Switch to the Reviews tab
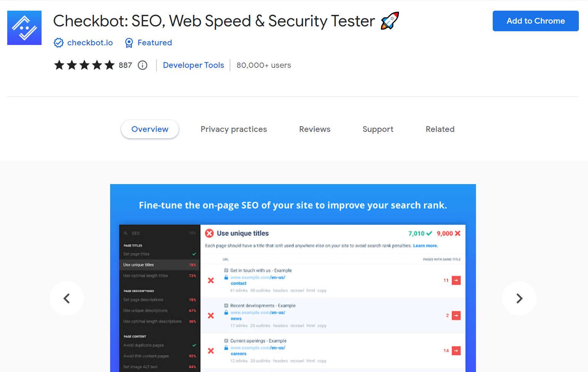This screenshot has width=588, height=372. pos(315,129)
